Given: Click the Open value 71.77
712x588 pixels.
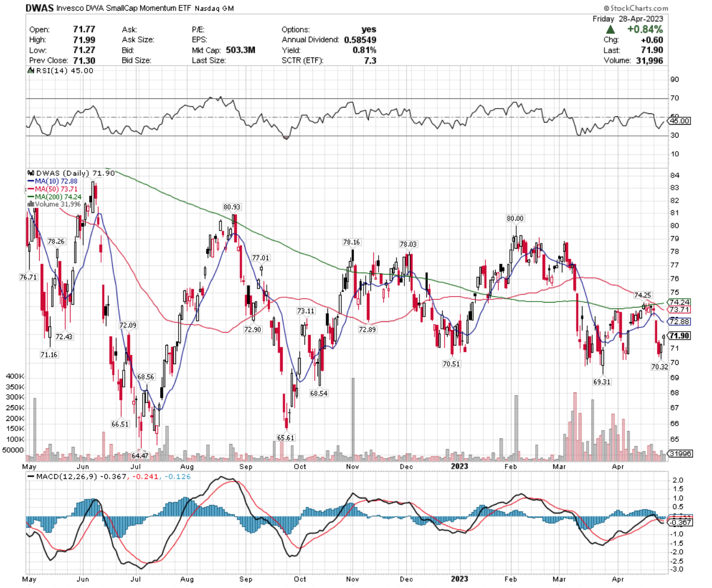Looking at the screenshot, I should point(84,30).
